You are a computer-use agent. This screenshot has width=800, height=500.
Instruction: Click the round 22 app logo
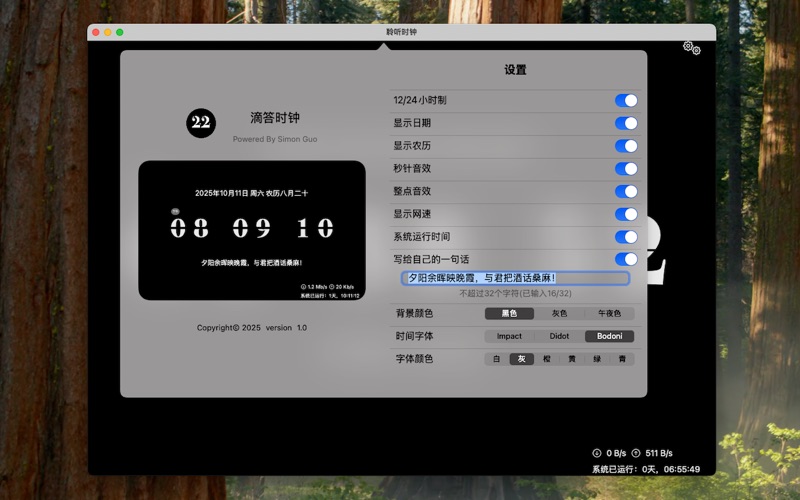pyautogui.click(x=201, y=122)
